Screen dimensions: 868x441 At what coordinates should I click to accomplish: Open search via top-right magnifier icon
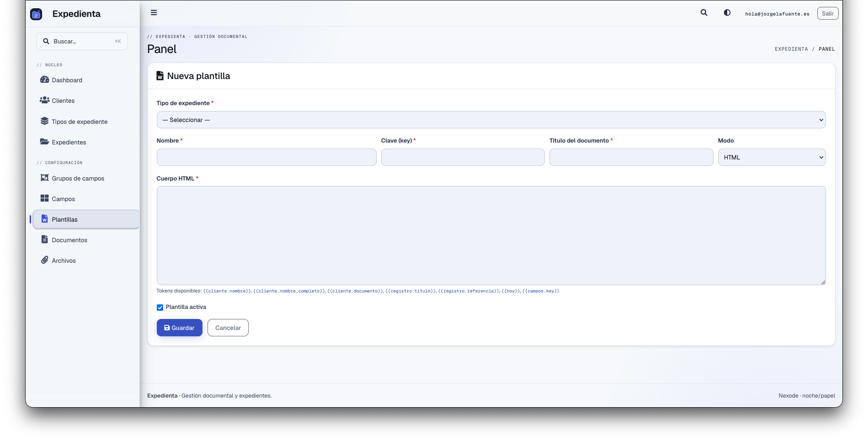point(704,13)
